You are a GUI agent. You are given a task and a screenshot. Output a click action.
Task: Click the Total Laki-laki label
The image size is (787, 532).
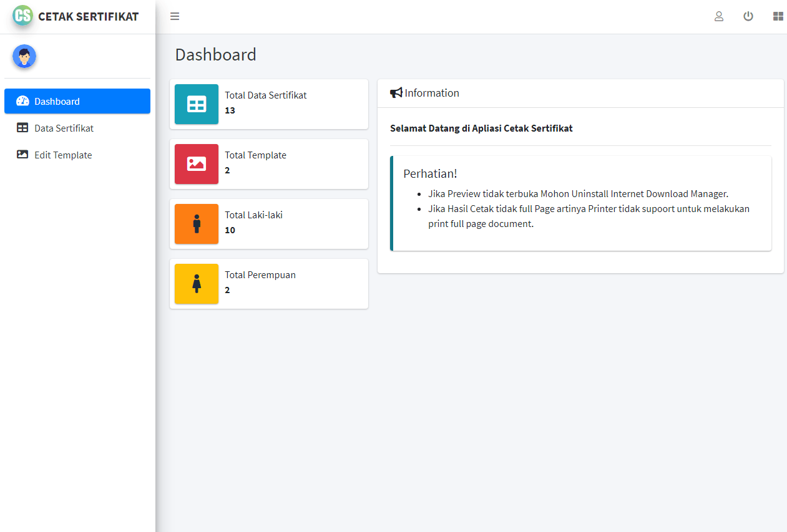click(254, 215)
